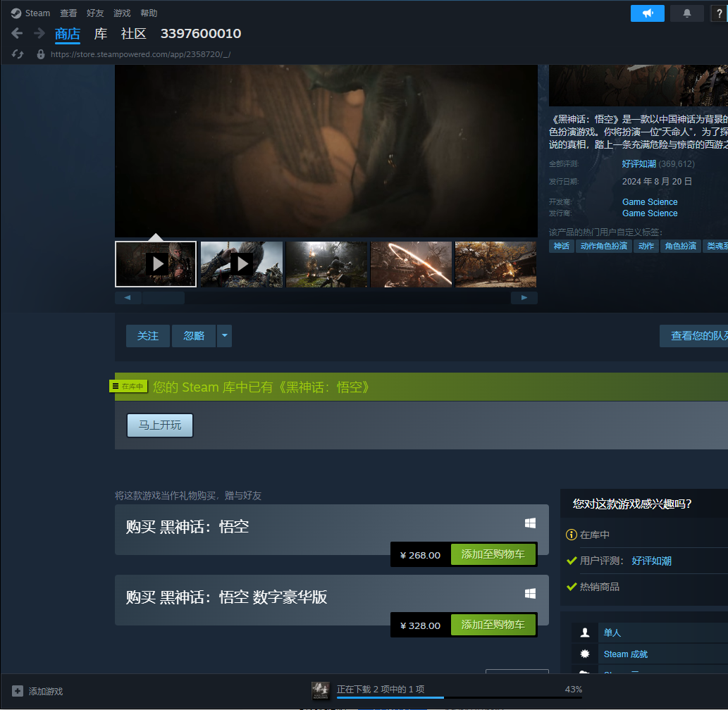Click the downloading game icon in status bar
This screenshot has width=728, height=710.
coord(321,691)
